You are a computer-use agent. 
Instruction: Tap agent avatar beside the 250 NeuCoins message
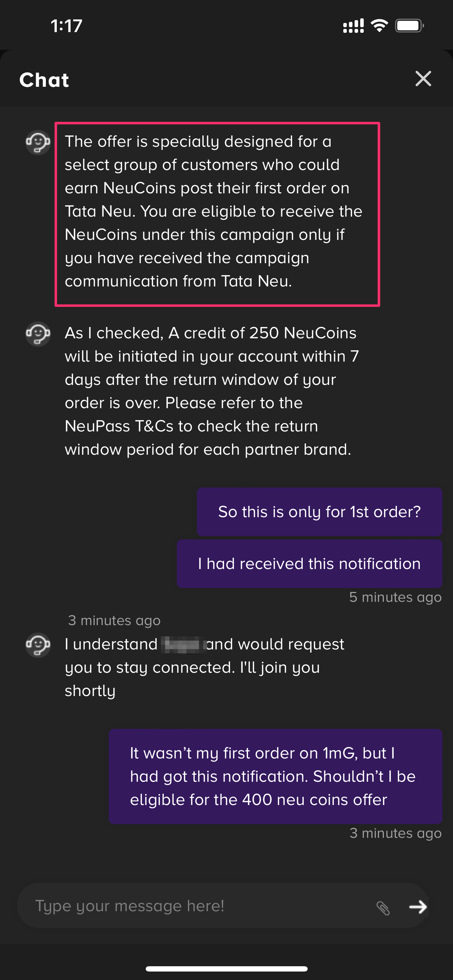pos(38,334)
